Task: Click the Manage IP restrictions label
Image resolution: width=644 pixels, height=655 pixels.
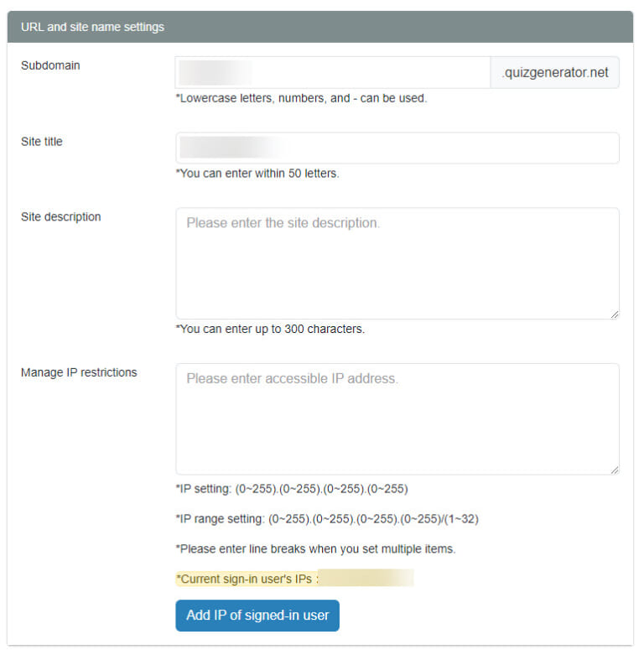Action: point(79,372)
